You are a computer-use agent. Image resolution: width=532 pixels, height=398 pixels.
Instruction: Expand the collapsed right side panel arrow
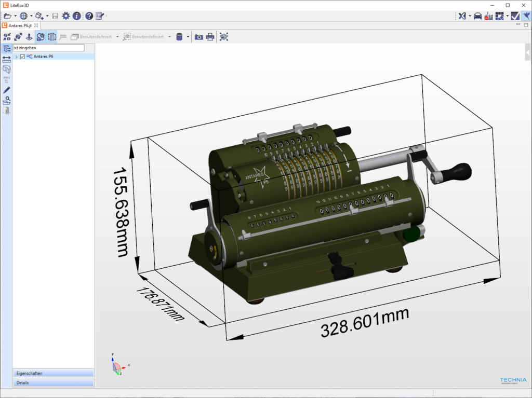pyautogui.click(x=528, y=52)
